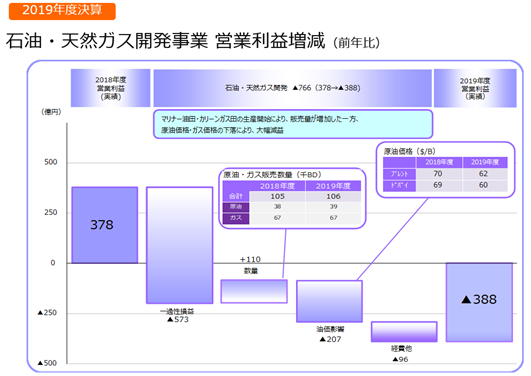Click the +110 数量 bar
Viewport: 531px width, 376px height.
254,291
